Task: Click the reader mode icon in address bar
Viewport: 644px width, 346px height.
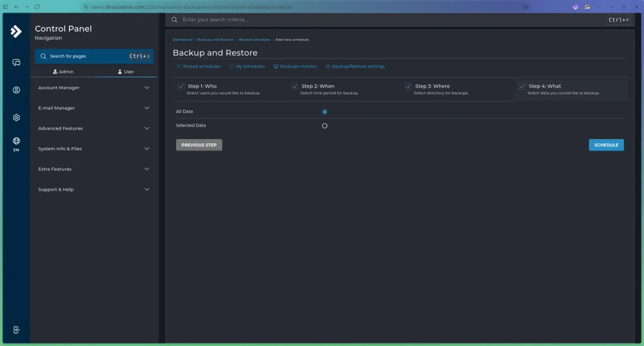Action: pyautogui.click(x=525, y=6)
